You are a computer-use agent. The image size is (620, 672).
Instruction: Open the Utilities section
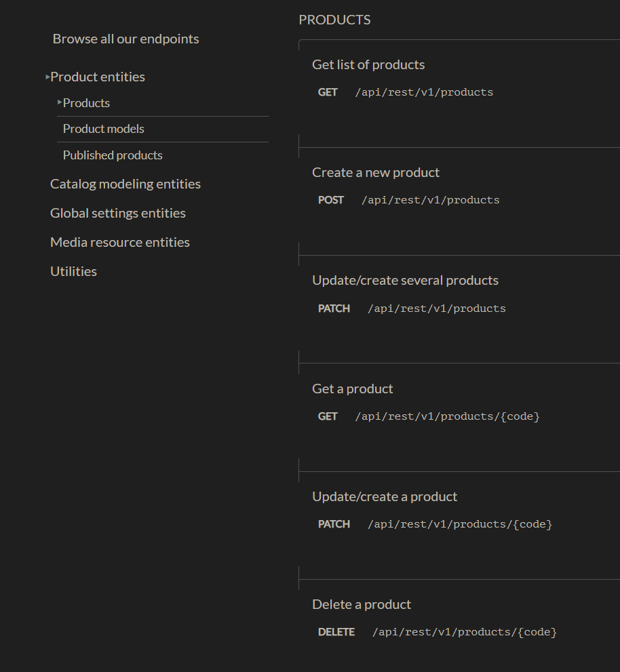73,271
